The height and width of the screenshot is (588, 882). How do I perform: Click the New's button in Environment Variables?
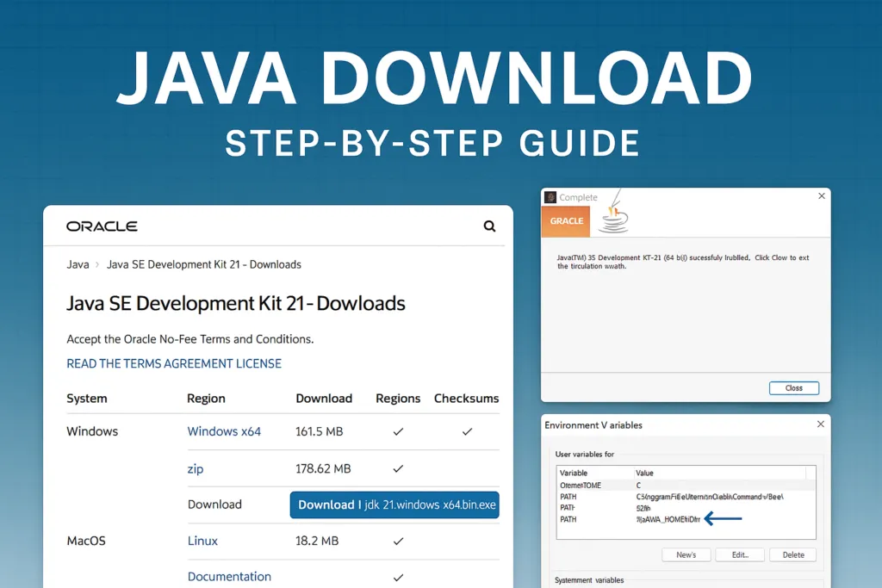(x=686, y=554)
